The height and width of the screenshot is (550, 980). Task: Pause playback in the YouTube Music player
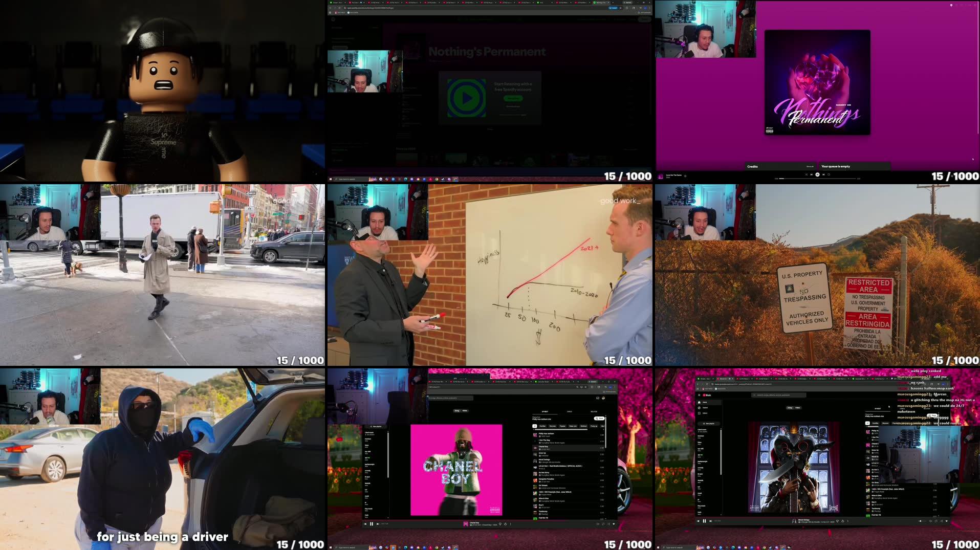[x=372, y=523]
